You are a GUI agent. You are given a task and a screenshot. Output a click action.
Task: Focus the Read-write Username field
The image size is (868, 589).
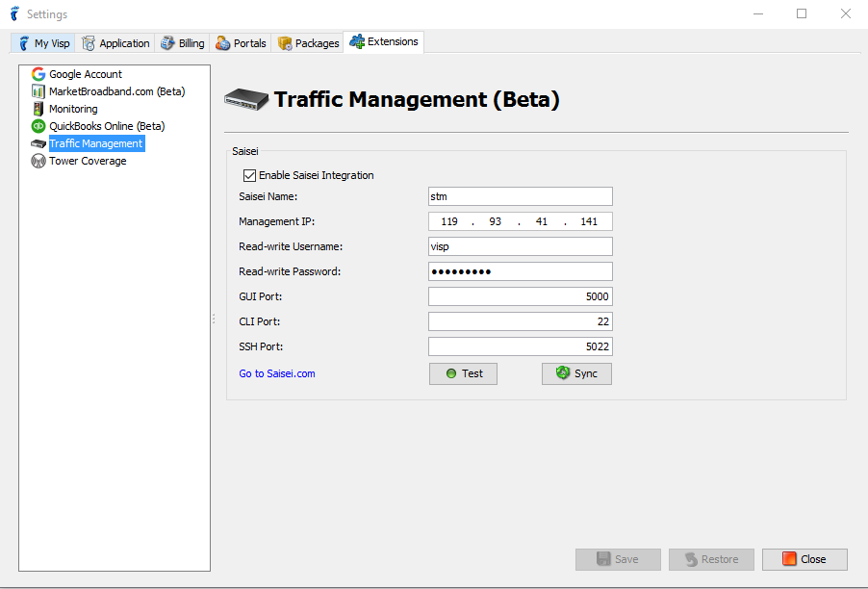tap(521, 246)
